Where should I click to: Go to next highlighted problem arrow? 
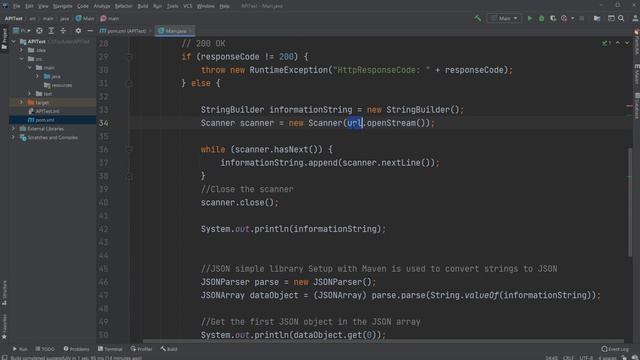(627, 43)
